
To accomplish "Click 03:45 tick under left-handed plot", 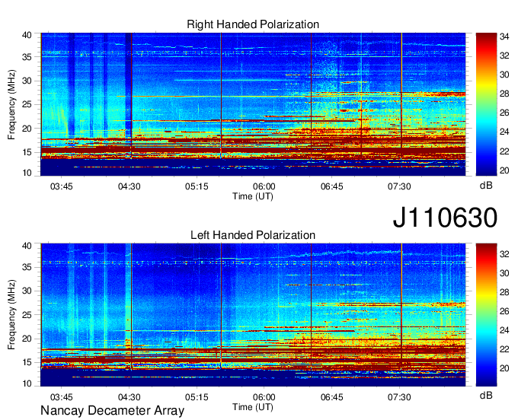I will [61, 397].
